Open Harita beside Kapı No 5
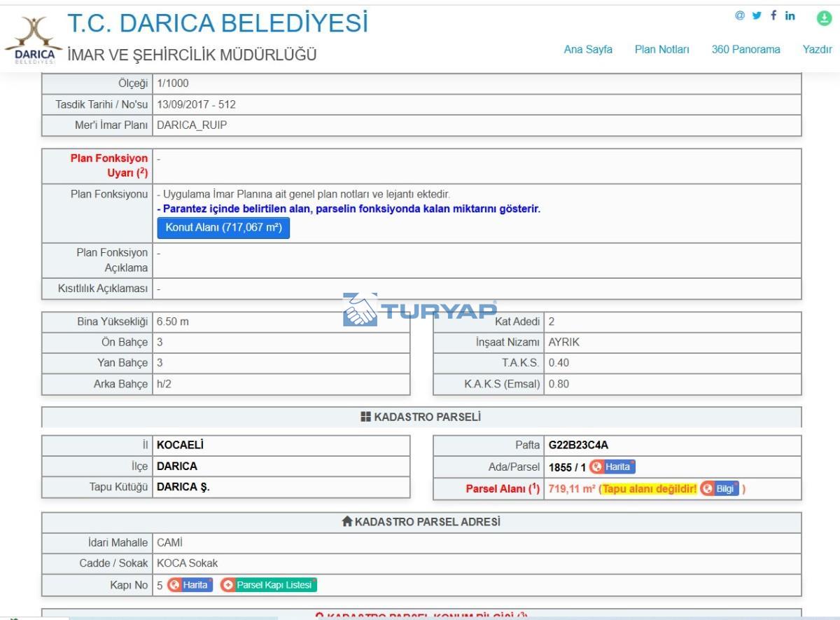This screenshot has width=840, height=620. [190, 585]
